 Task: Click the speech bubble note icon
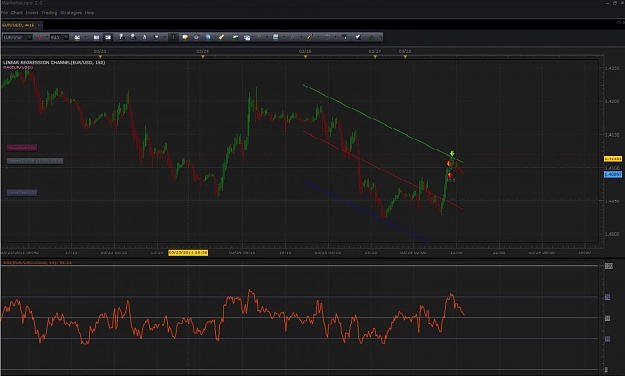185,37
